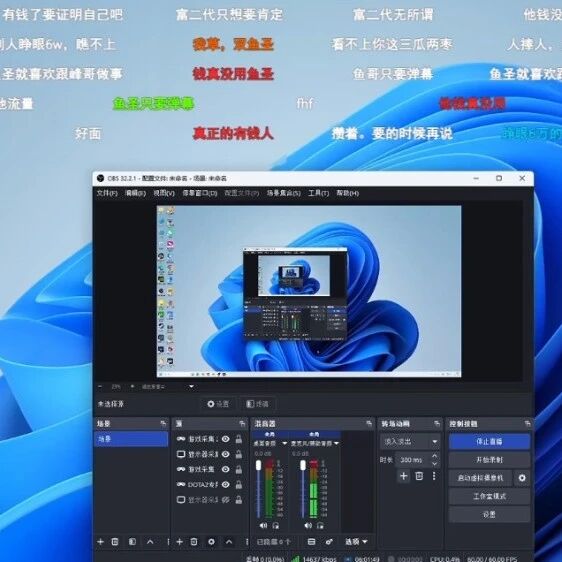Add a new source with plus icon
Viewport: 562px width, 562px height.
coord(180,542)
